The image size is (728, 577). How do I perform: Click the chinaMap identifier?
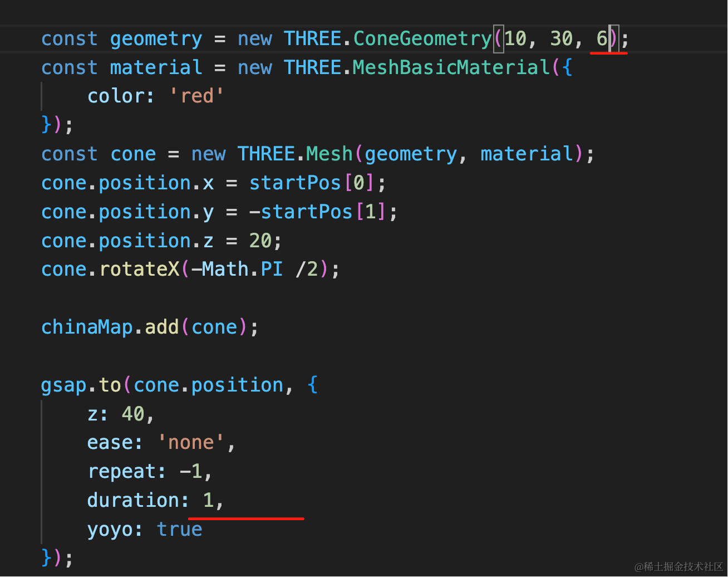pyautogui.click(x=87, y=327)
